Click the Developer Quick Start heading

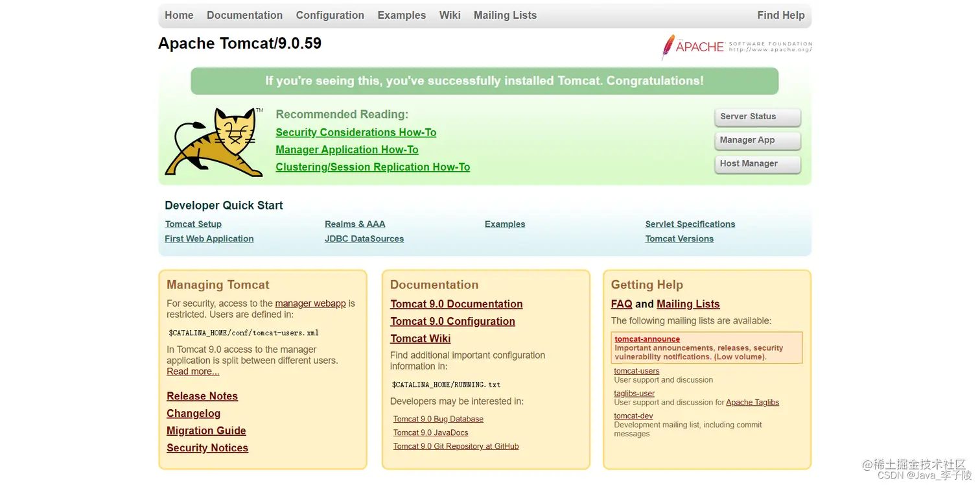coord(224,206)
